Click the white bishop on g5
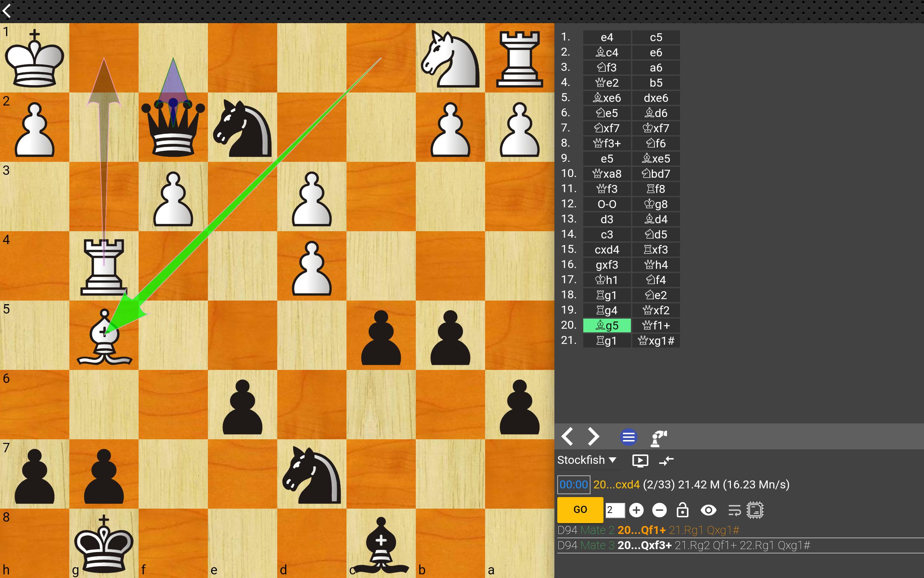This screenshot has width=924, height=578. tap(104, 336)
